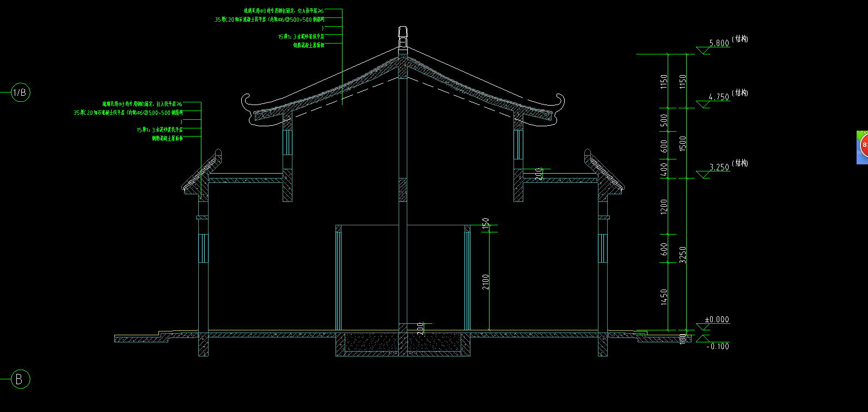The height and width of the screenshot is (412, 868).
Task: Select the -0.100 elevation triangle marker
Action: [703, 339]
